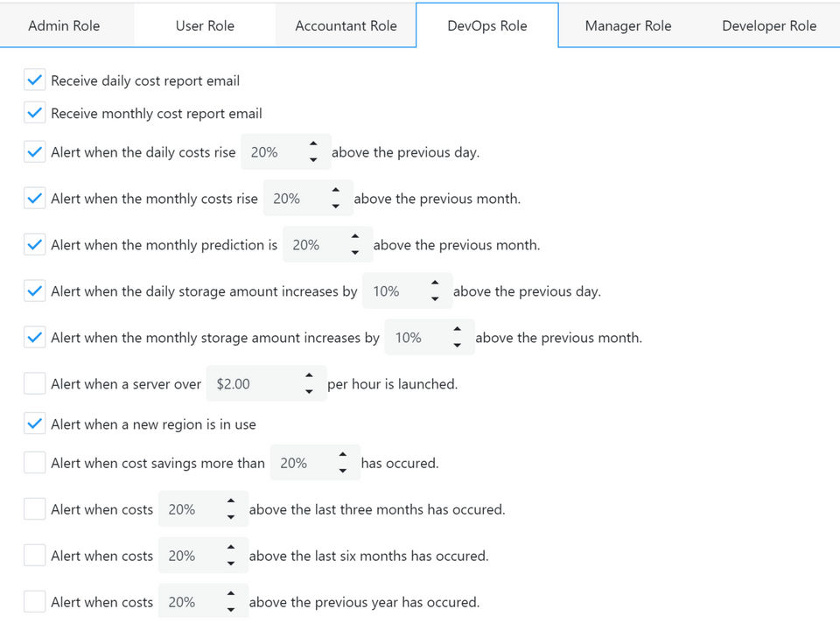The image size is (840, 623).
Task: Click the daily storage 10% field
Action: tap(407, 290)
